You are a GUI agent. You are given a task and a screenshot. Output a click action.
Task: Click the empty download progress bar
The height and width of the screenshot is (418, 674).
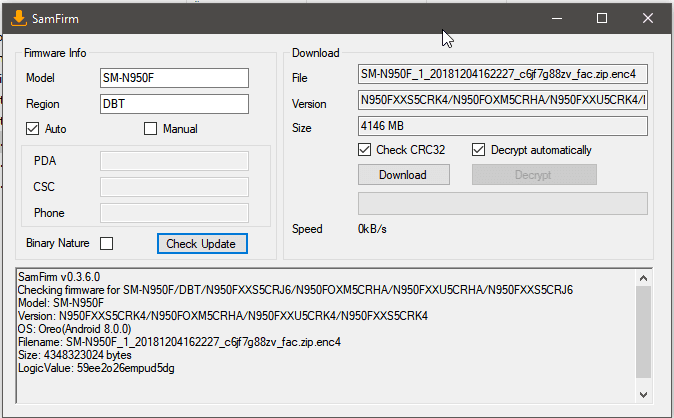click(x=502, y=203)
